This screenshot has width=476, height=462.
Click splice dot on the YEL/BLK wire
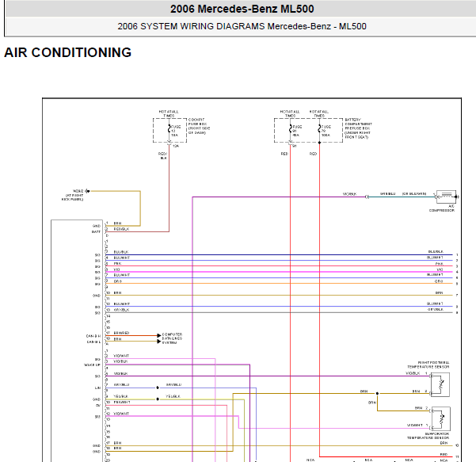[158, 399]
